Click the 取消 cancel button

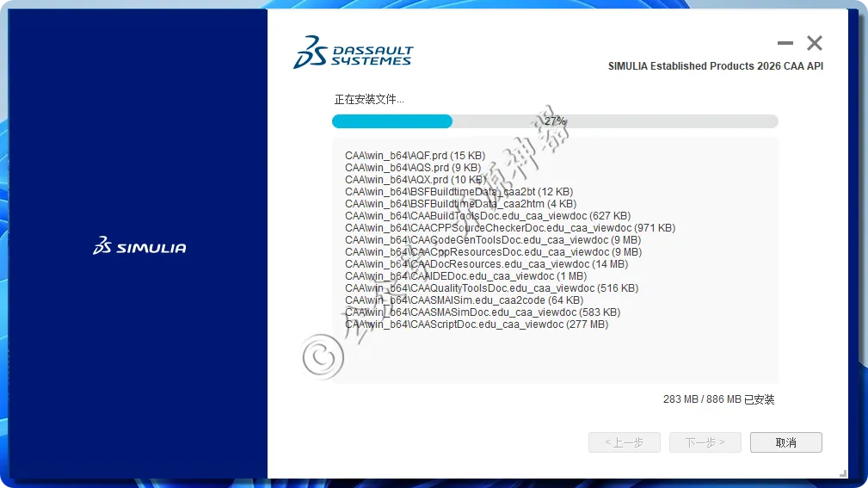point(785,442)
